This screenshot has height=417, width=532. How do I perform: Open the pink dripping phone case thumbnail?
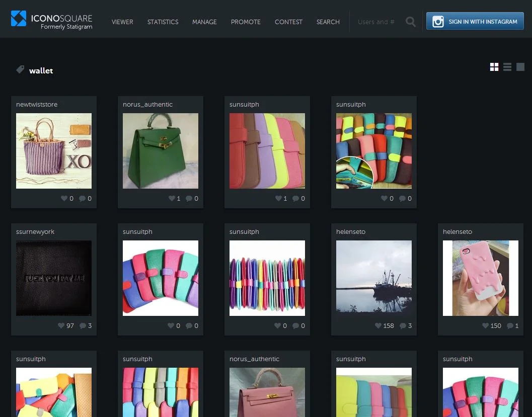481,278
